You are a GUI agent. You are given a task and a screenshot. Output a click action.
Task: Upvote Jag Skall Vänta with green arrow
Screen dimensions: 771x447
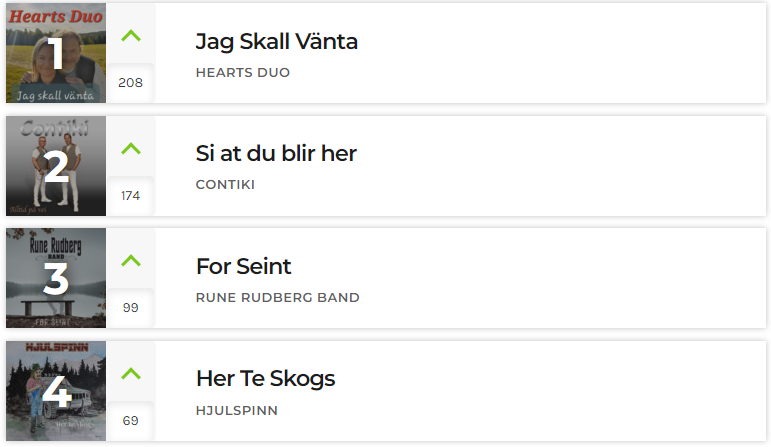131,36
